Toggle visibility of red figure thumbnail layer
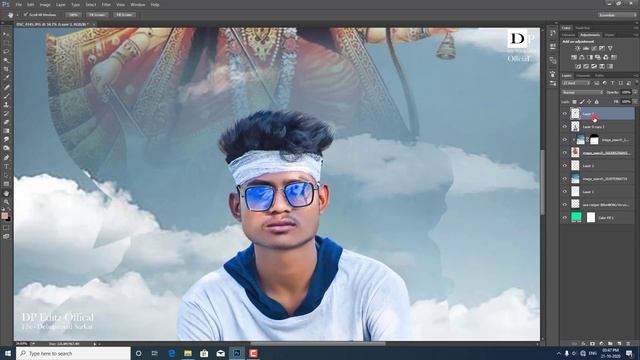 [565, 153]
